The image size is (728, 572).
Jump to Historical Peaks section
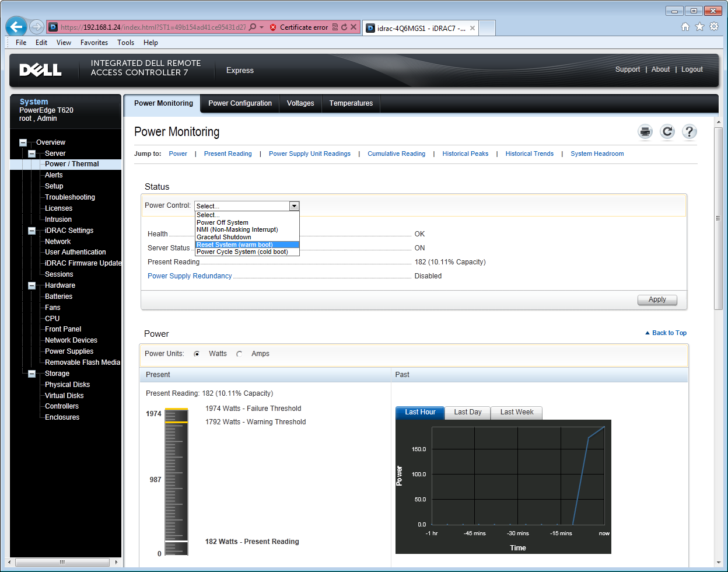coord(465,154)
